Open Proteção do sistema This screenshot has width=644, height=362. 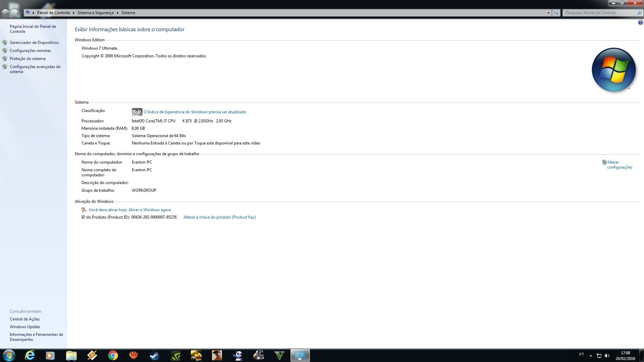pyautogui.click(x=28, y=59)
